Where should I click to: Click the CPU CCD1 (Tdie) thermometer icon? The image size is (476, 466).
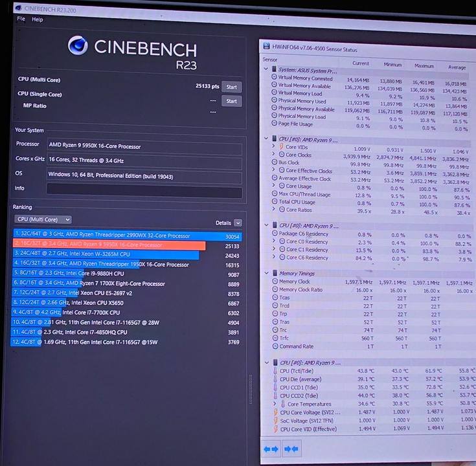[275, 387]
